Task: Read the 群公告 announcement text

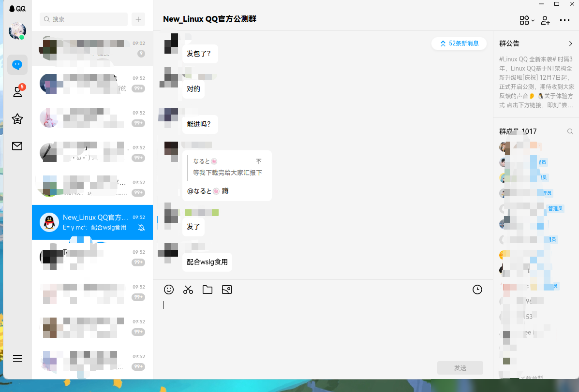Action: [x=536, y=82]
